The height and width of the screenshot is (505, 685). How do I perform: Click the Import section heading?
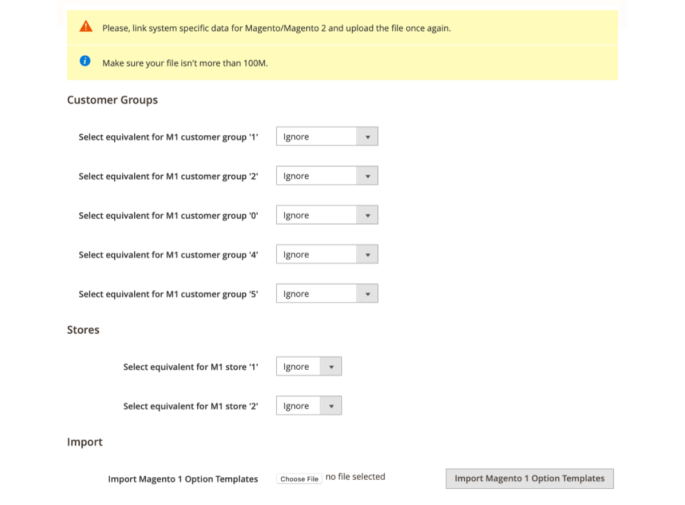click(85, 441)
